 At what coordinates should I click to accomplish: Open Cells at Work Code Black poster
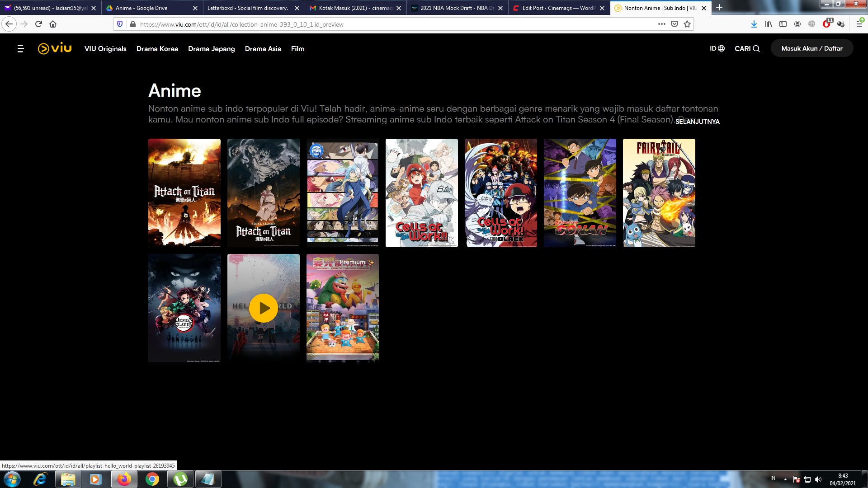click(x=501, y=193)
